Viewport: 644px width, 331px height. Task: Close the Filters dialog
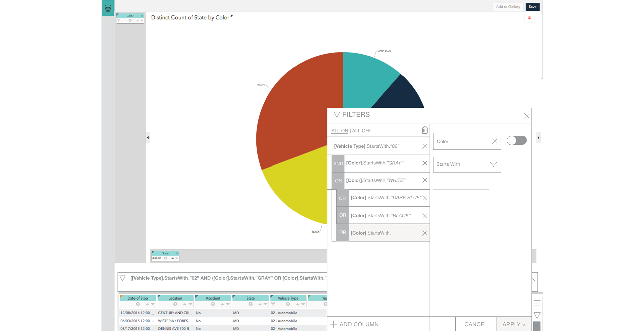(527, 116)
